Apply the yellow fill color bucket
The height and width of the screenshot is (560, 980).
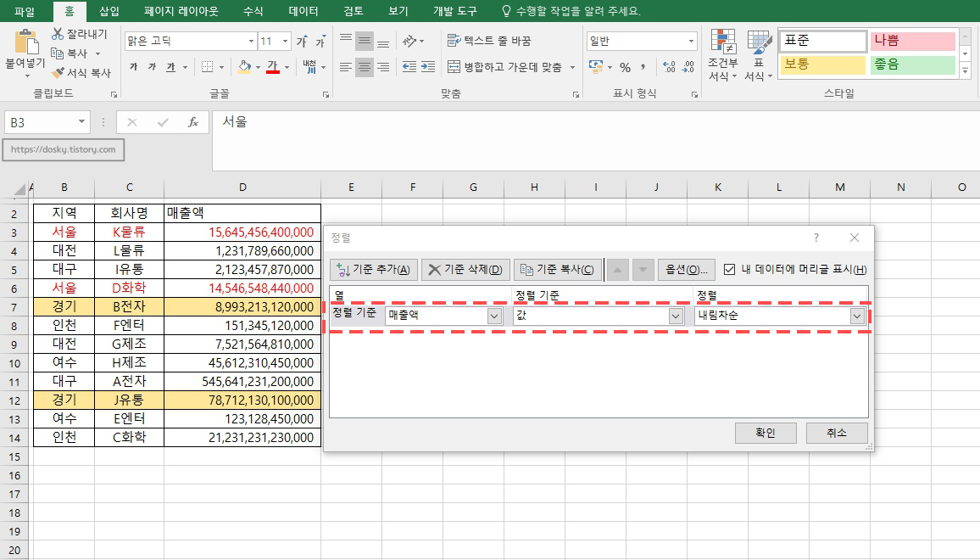(x=244, y=66)
